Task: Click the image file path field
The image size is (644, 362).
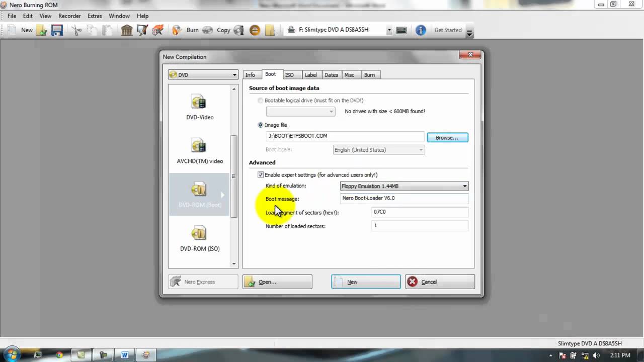Action: click(x=345, y=136)
